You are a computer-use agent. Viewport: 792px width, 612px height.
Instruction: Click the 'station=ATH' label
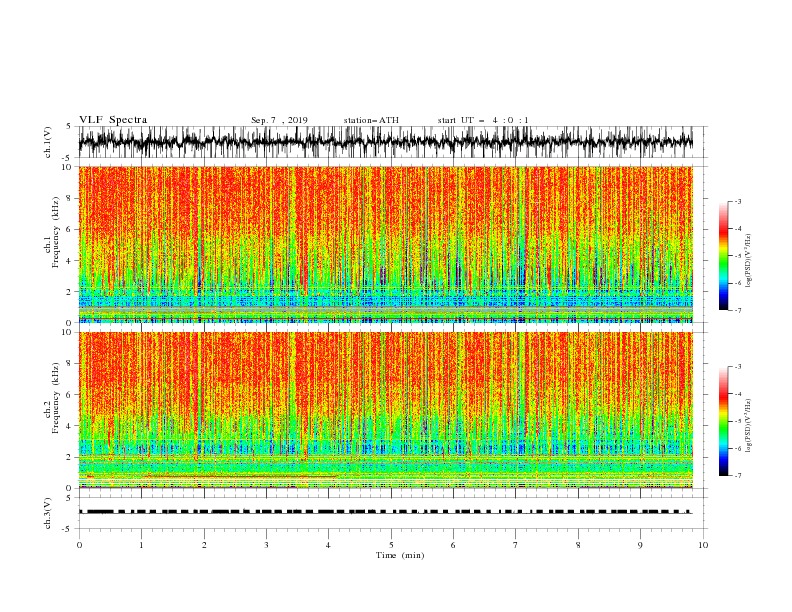pyautogui.click(x=371, y=120)
